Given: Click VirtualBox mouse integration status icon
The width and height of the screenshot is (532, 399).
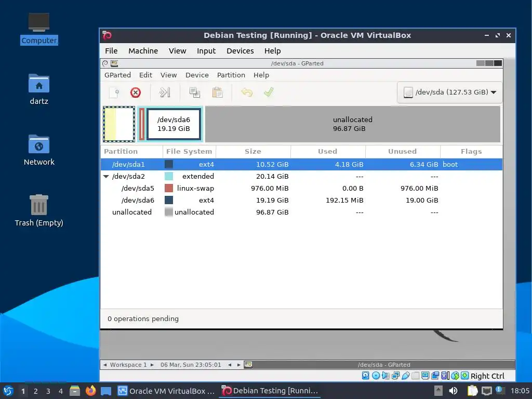Looking at the screenshot, I should click(455, 376).
